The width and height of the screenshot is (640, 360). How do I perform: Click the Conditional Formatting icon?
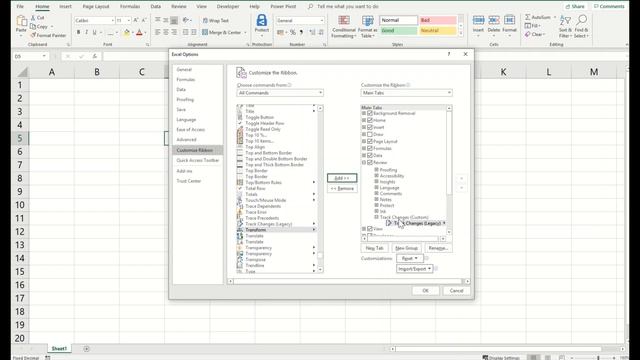click(344, 21)
